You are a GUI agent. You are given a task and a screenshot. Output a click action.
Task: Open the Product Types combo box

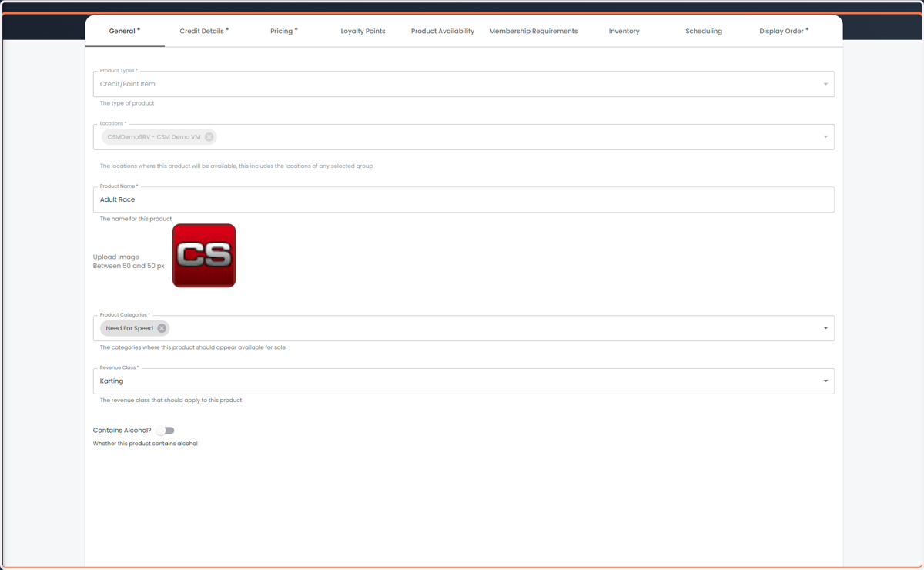coord(464,84)
